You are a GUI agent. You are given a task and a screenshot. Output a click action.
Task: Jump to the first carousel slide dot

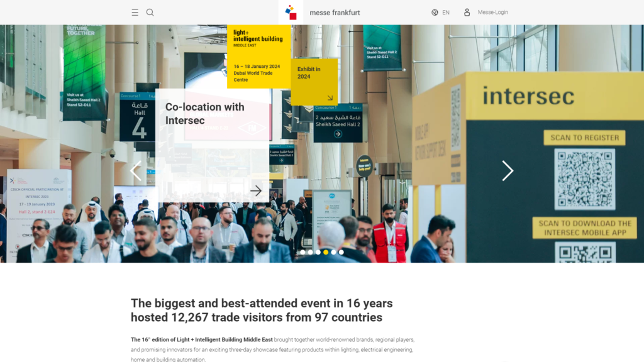303,252
